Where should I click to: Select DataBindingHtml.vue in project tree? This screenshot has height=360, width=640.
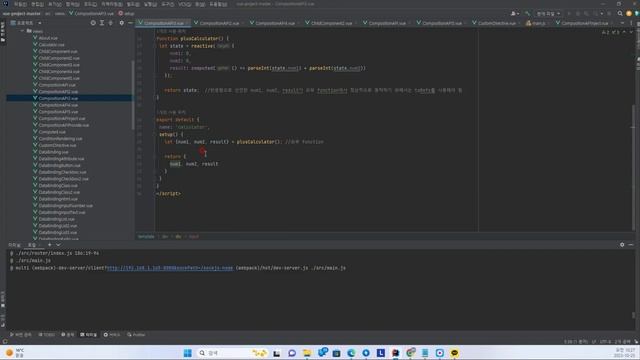[x=58, y=199]
